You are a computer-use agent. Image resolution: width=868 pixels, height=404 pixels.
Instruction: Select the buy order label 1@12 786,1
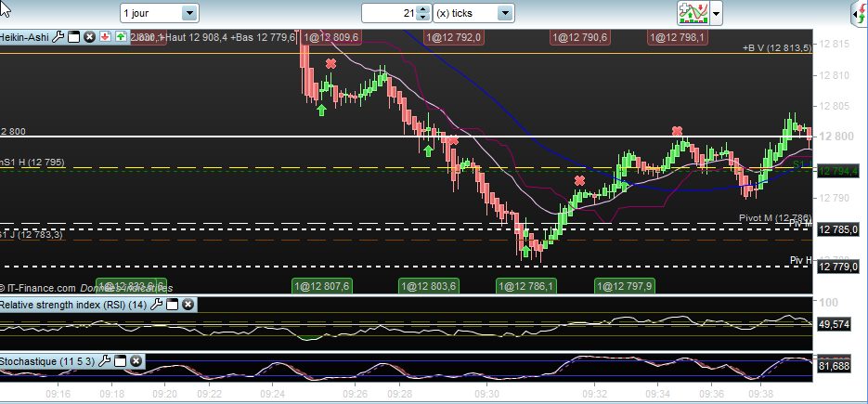pos(526,286)
